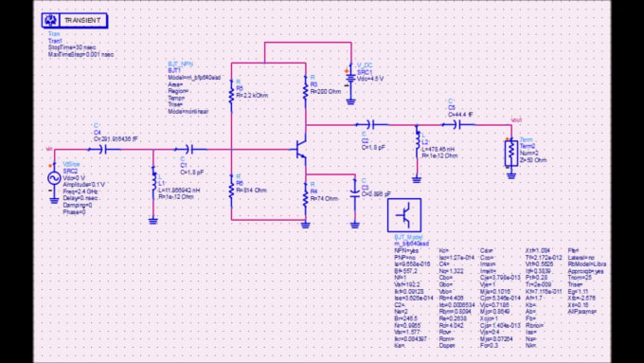
Task: Select the BJT_Model transistor model box
Action: tap(404, 215)
